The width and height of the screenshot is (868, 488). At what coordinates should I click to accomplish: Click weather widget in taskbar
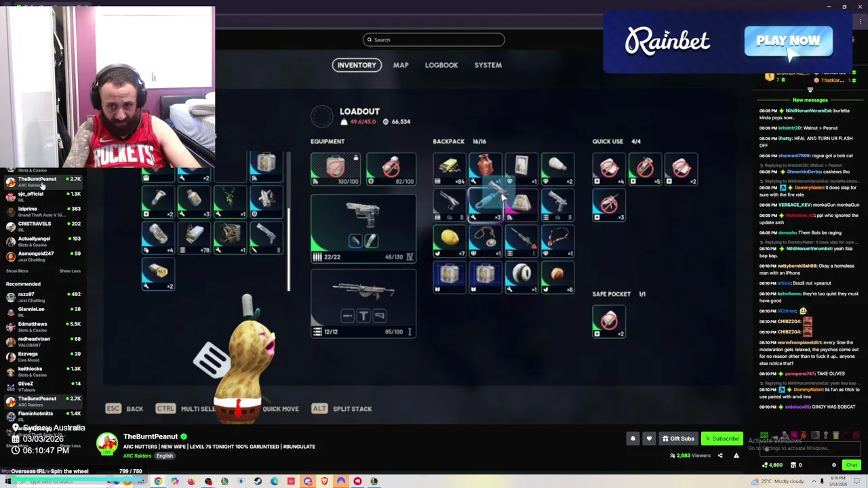778,481
